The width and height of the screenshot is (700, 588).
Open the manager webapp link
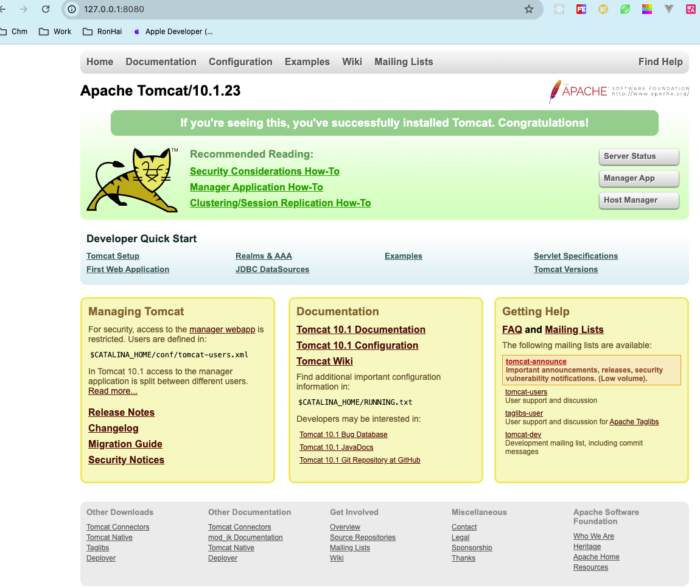point(222,329)
